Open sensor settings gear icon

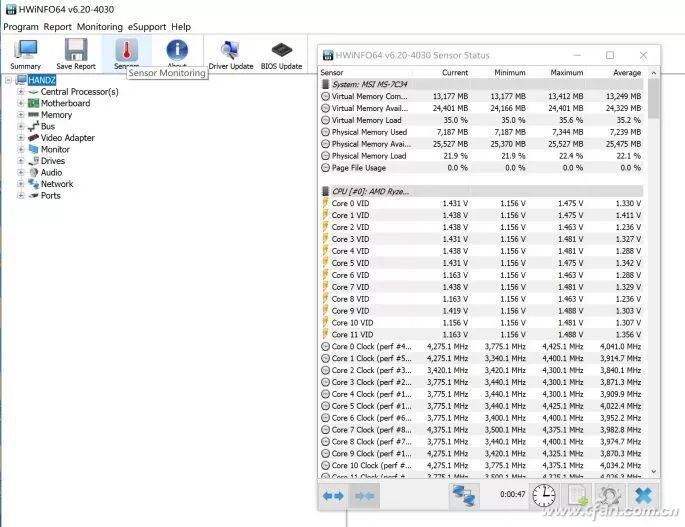pyautogui.click(x=609, y=496)
